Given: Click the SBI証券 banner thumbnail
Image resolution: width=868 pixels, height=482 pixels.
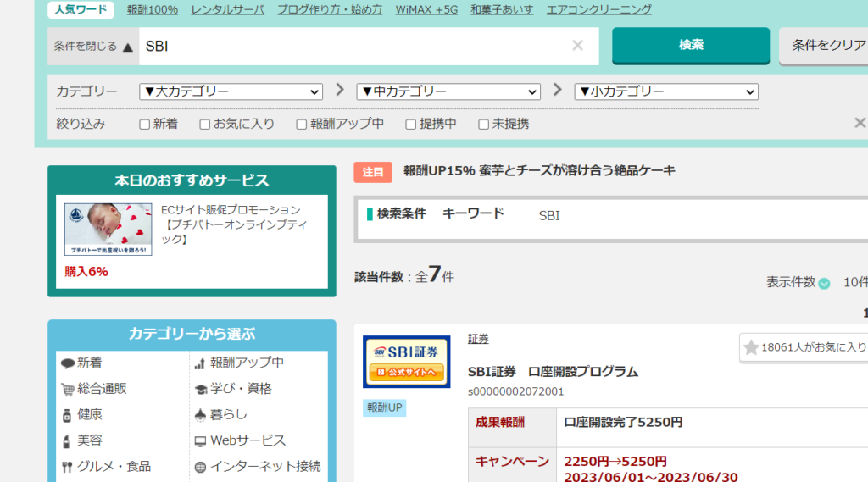Looking at the screenshot, I should pos(406,362).
